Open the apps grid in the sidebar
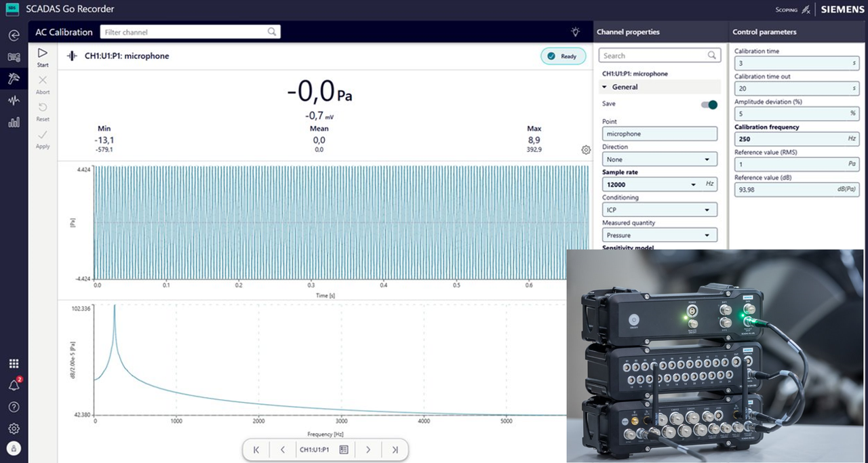868x463 pixels. [14, 364]
